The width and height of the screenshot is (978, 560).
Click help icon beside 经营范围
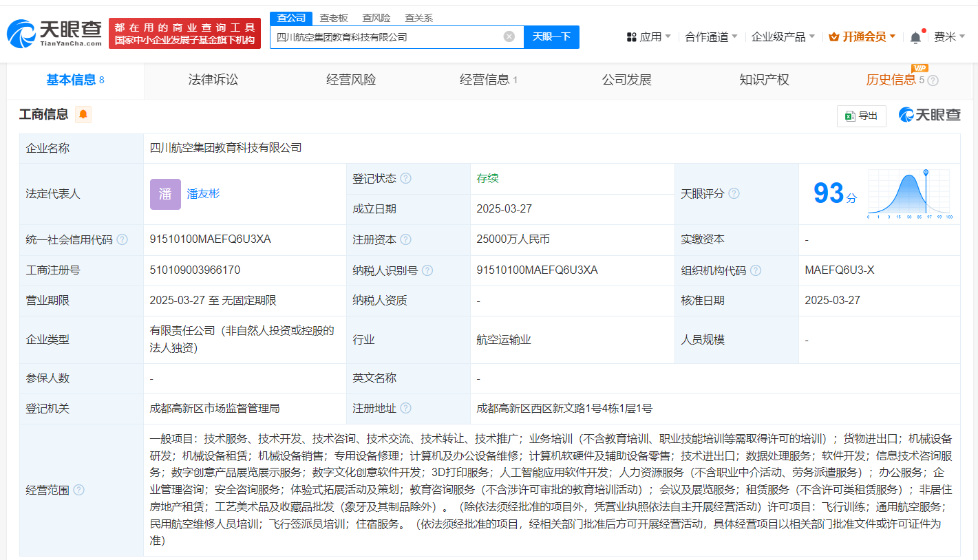coord(78,490)
